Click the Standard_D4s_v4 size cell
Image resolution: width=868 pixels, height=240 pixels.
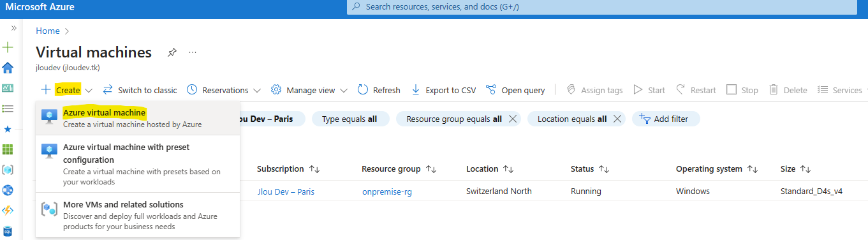(x=811, y=191)
